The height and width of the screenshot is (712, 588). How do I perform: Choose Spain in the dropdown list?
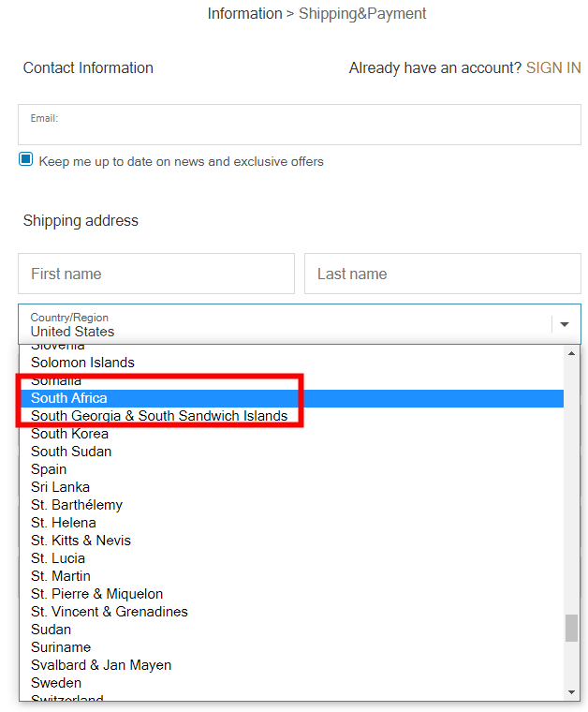(x=49, y=469)
